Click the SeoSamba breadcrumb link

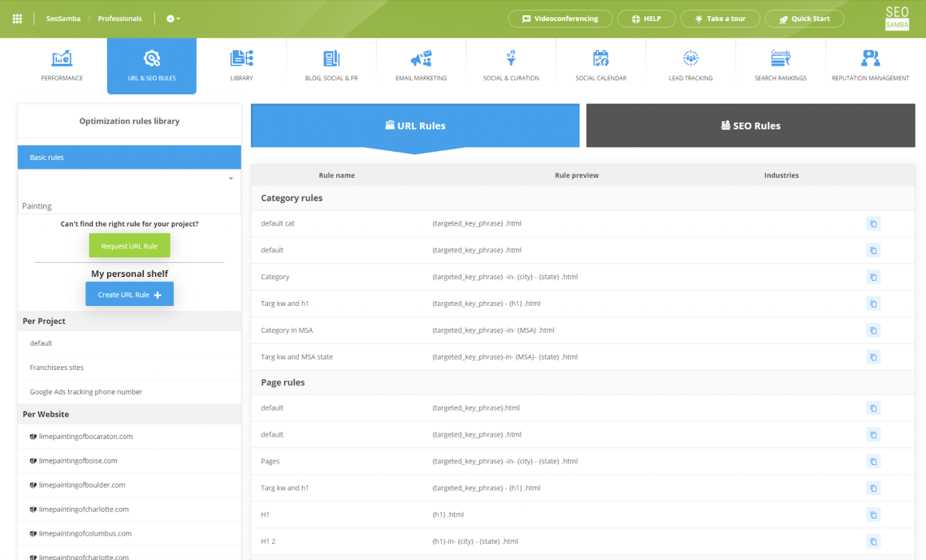point(64,18)
